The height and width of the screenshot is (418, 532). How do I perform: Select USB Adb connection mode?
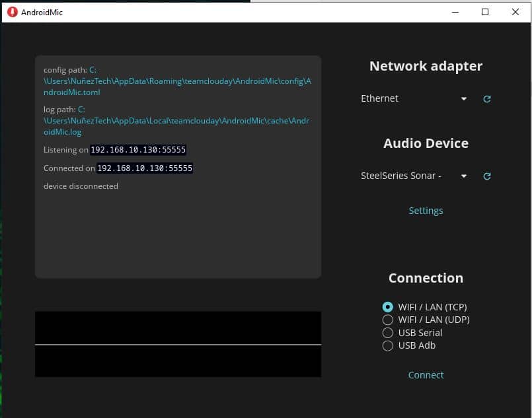(388, 345)
